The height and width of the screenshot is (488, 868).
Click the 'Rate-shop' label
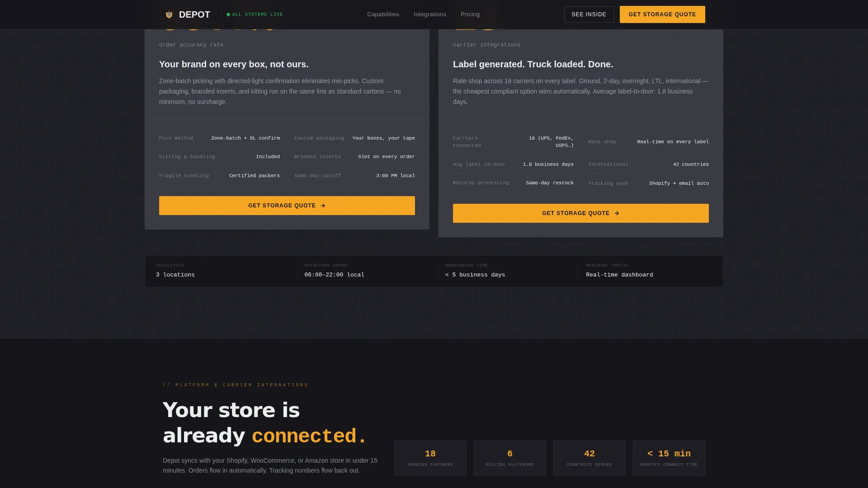602,142
